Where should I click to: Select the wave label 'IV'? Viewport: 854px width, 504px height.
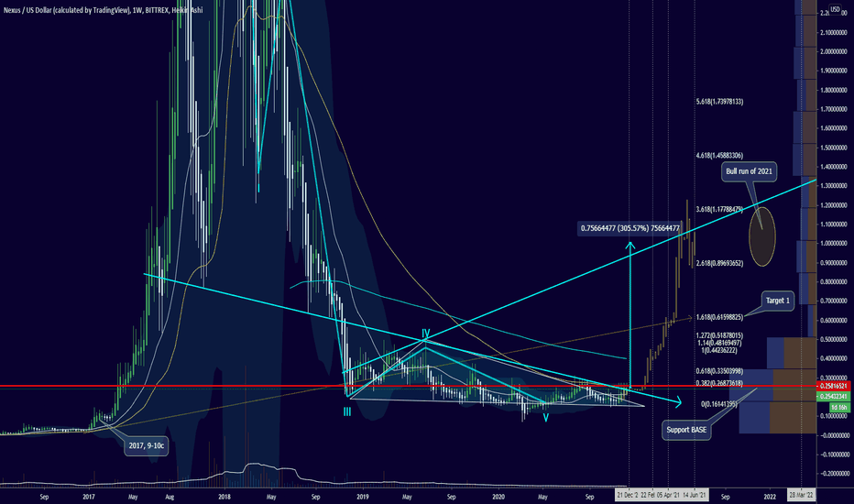(x=425, y=333)
